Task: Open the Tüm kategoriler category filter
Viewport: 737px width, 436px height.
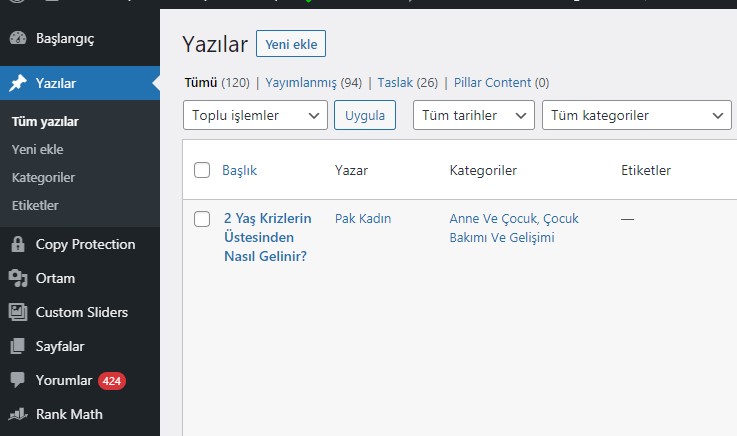Action: click(x=637, y=115)
